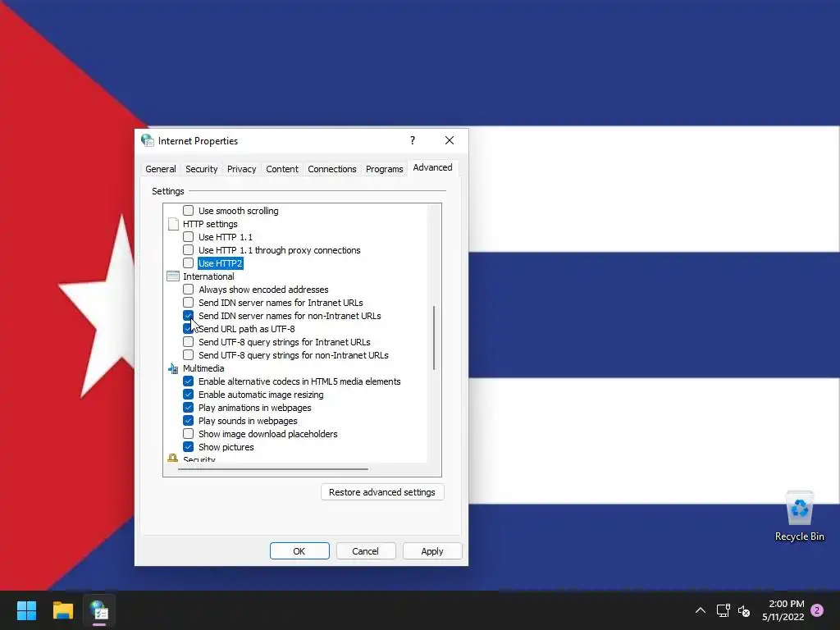This screenshot has height=630, width=840.
Task: Click the vertical scrollbar thumb in settings list
Action: point(434,337)
